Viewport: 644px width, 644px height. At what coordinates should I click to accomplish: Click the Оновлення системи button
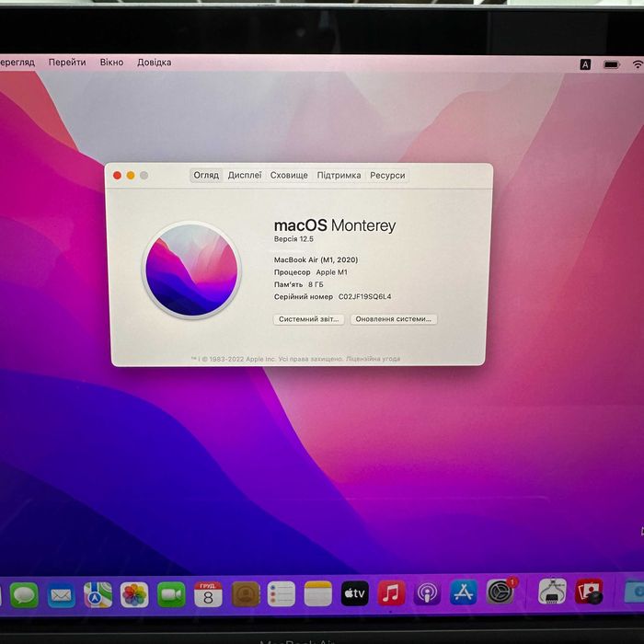394,319
